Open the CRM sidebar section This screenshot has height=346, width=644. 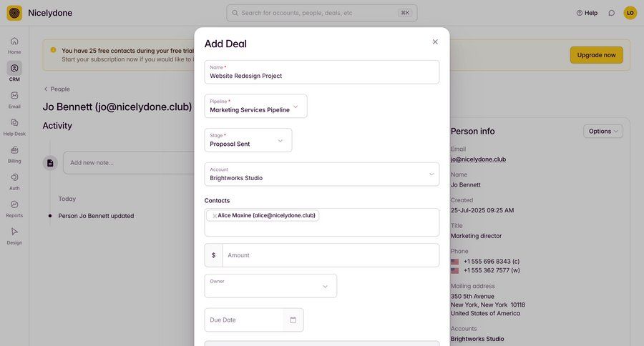14,71
